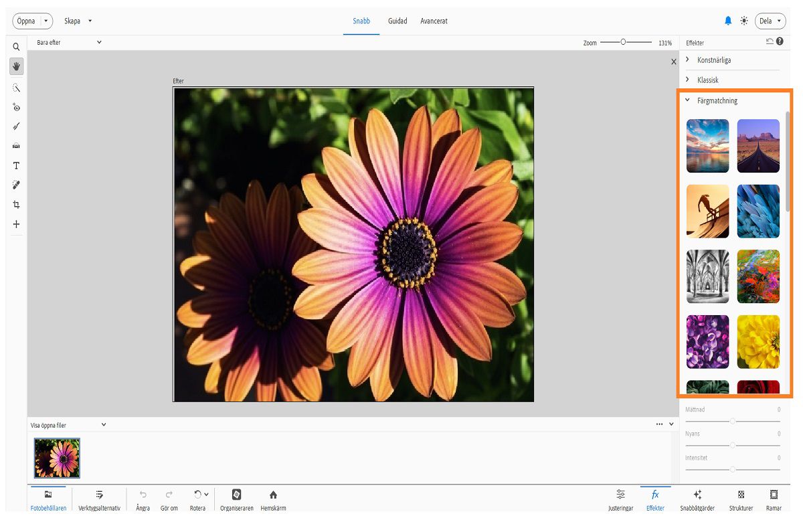Select the Text tool
Viewport: 803px width, 532px height.
tap(16, 165)
